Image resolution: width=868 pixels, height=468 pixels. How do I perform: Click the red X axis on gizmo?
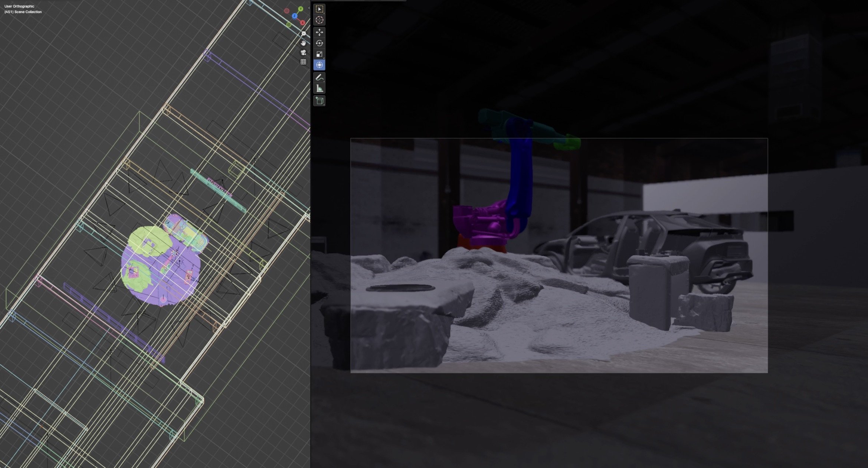pos(303,23)
